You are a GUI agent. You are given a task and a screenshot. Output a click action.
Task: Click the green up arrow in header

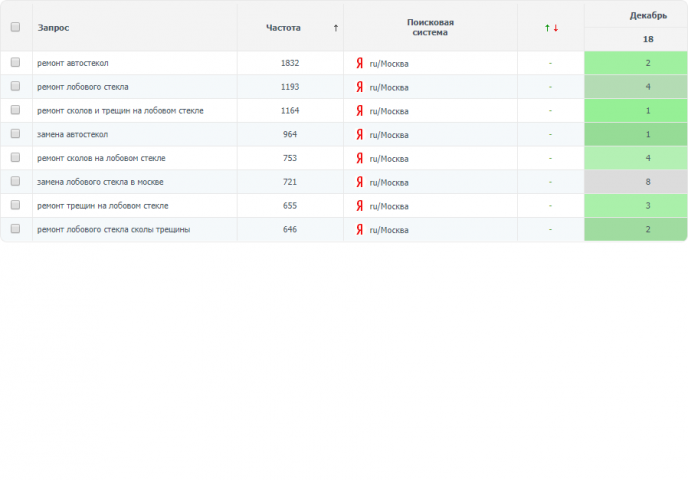click(547, 28)
